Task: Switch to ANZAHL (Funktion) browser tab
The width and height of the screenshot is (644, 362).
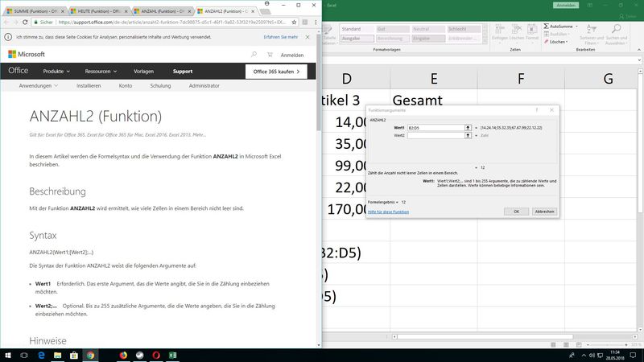Action: pyautogui.click(x=163, y=11)
